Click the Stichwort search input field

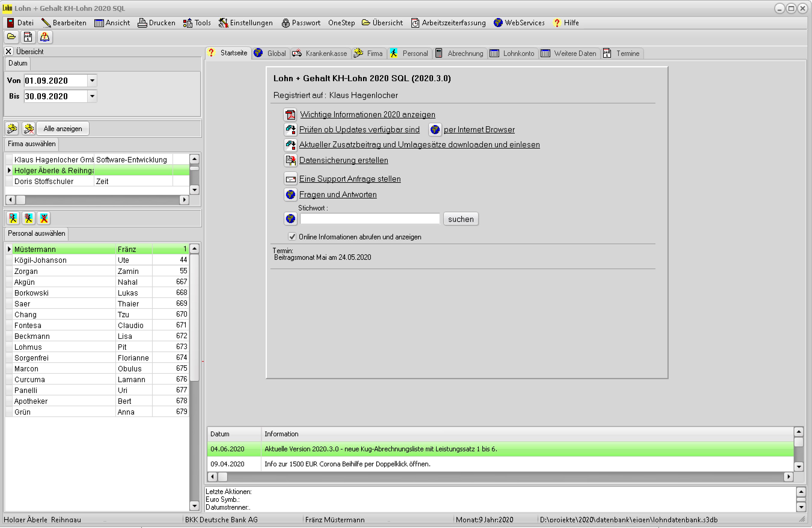(x=370, y=219)
